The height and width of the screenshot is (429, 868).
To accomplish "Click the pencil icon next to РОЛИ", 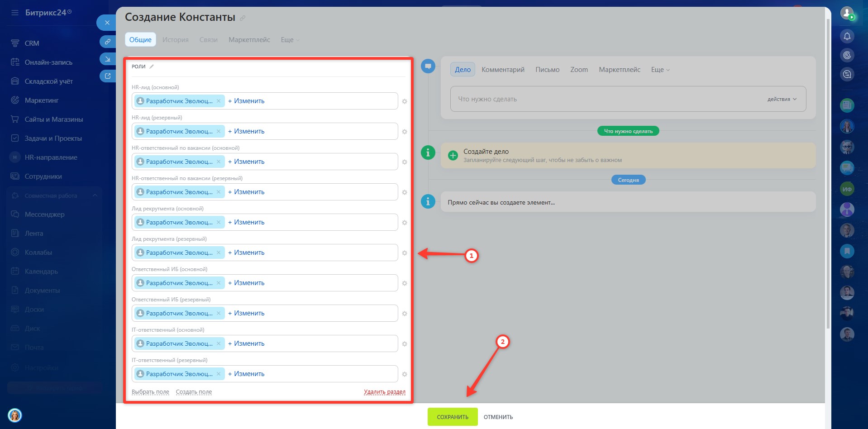I will point(152,67).
